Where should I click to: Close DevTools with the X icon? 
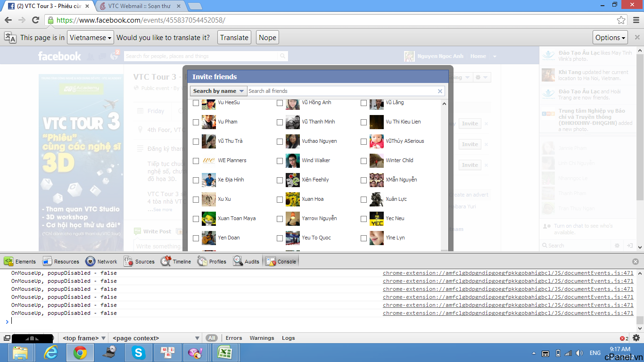(636, 262)
